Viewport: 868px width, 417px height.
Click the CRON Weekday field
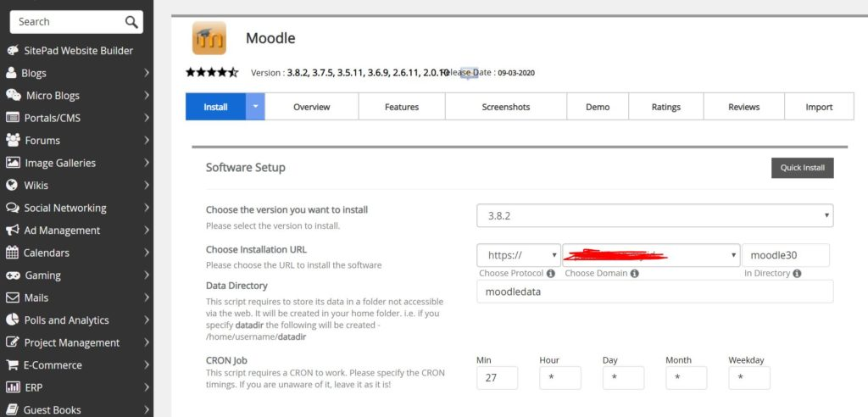point(749,378)
